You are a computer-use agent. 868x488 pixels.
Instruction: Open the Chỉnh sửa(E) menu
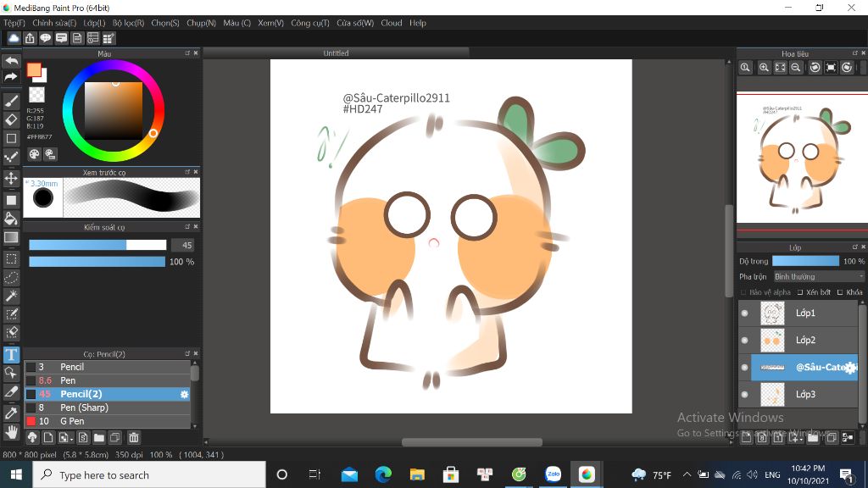coord(54,23)
